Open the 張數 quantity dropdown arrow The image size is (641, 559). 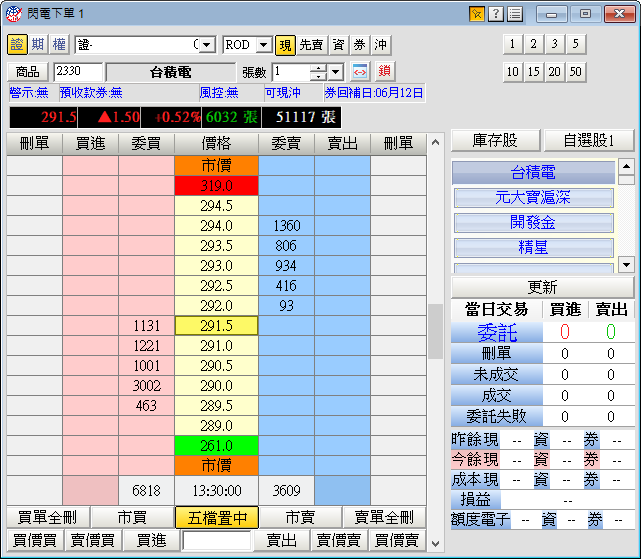pos(336,72)
